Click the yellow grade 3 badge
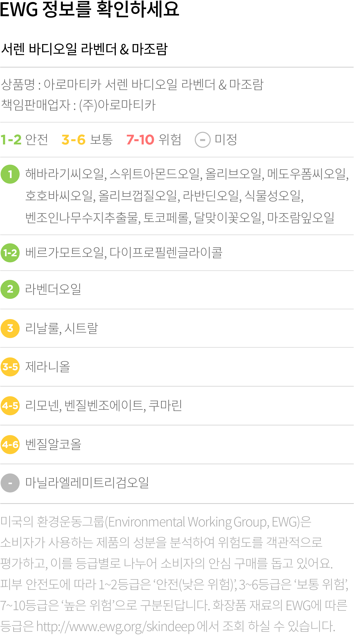This screenshot has width=354, height=644. (x=10, y=328)
